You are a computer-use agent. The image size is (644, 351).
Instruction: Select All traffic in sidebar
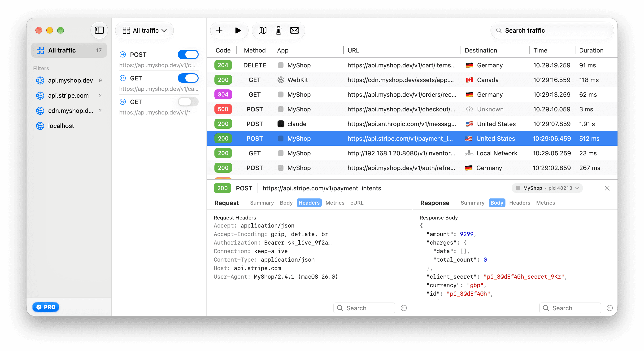pyautogui.click(x=69, y=50)
